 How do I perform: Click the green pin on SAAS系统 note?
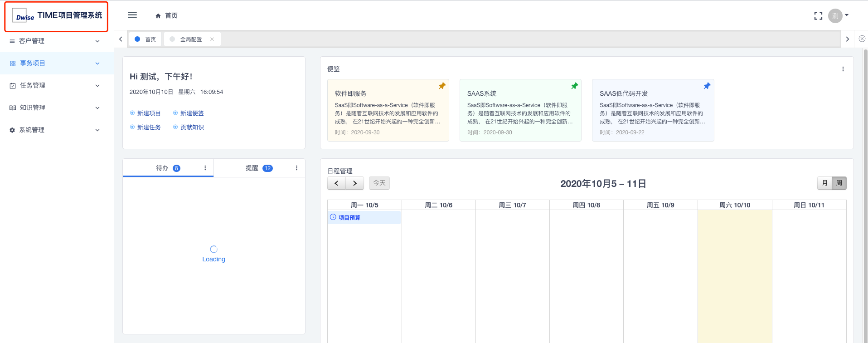574,86
